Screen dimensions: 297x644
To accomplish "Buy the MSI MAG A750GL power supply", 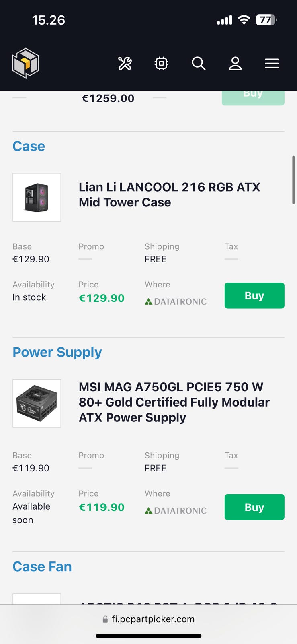I will point(254,507).
